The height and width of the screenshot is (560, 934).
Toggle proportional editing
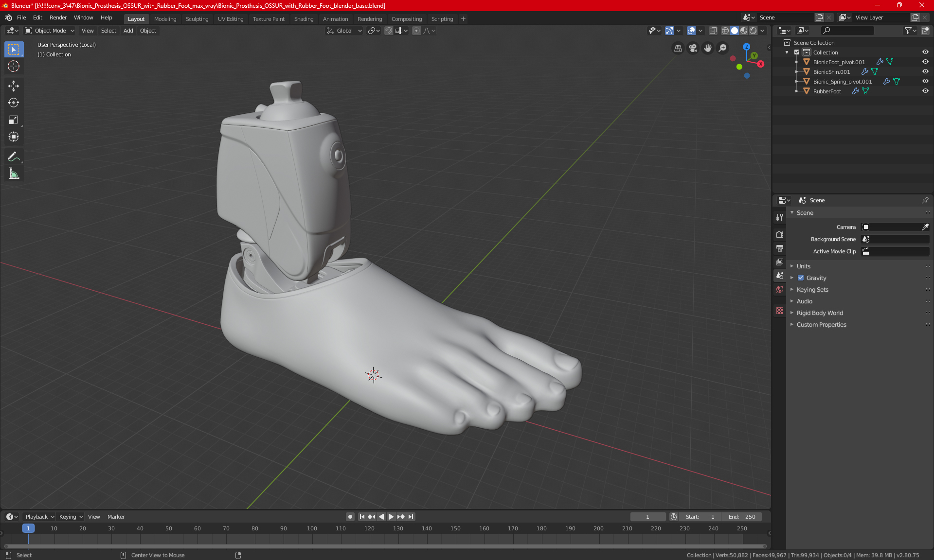(416, 31)
